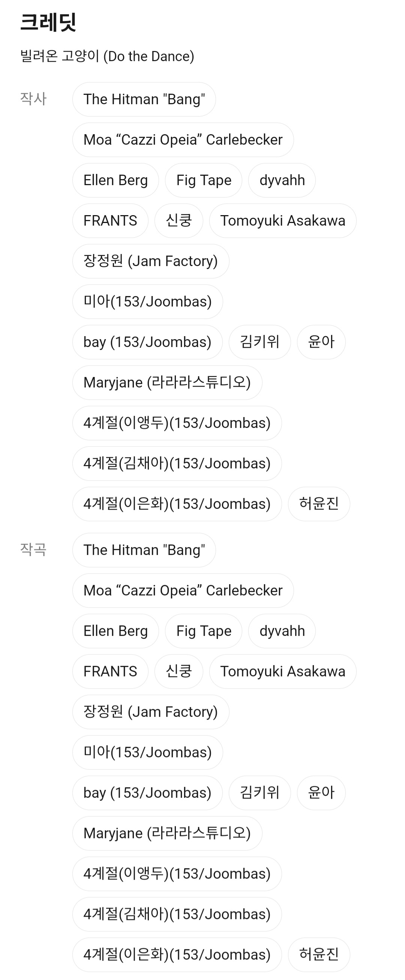
Task: Open Moa "Cazzi Opeia" Carlebecker in 작사 section
Action: [183, 140]
